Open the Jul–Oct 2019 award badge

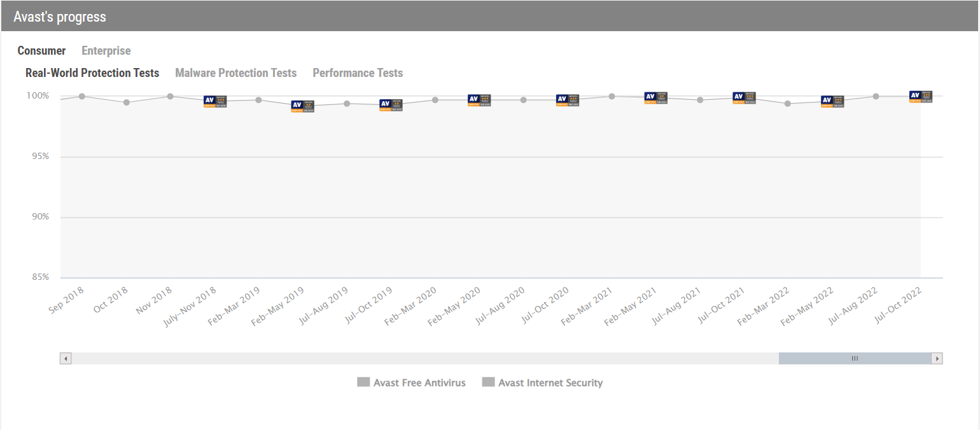click(x=391, y=105)
